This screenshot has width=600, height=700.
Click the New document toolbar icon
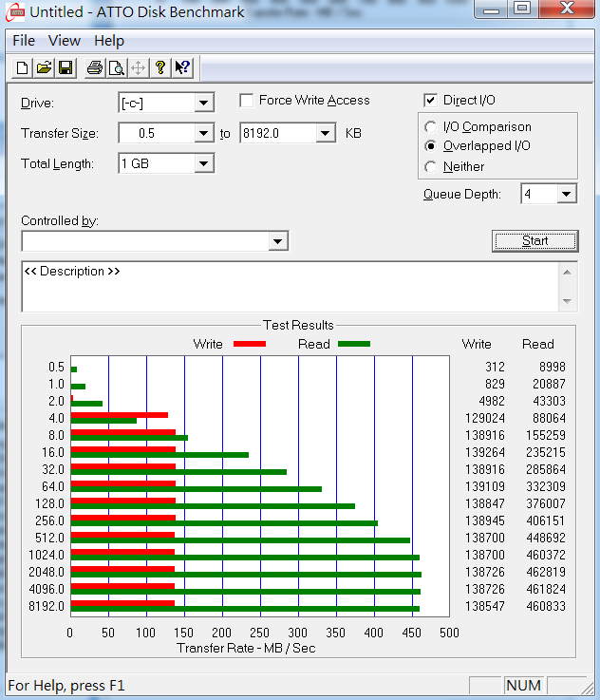(22, 67)
